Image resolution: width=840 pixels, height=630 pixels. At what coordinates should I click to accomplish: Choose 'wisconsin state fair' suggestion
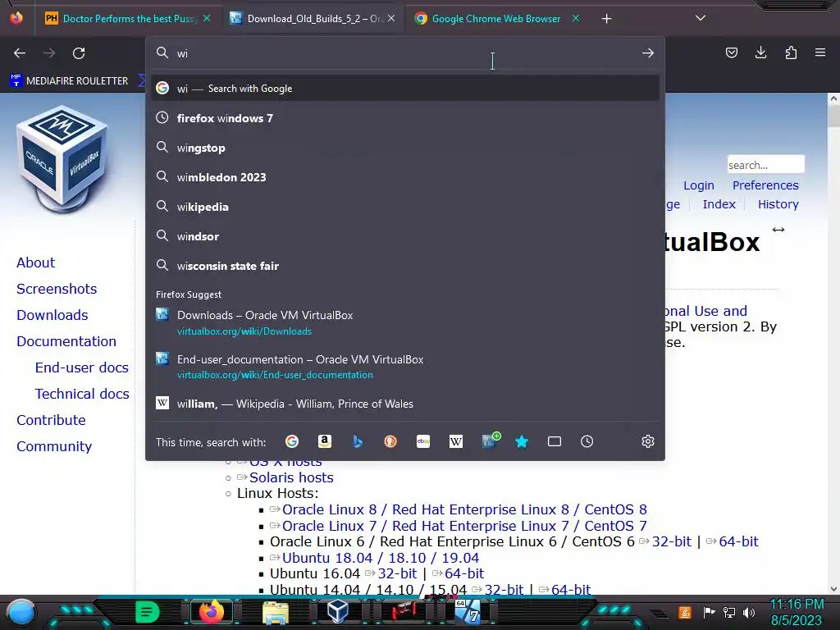pos(405,266)
